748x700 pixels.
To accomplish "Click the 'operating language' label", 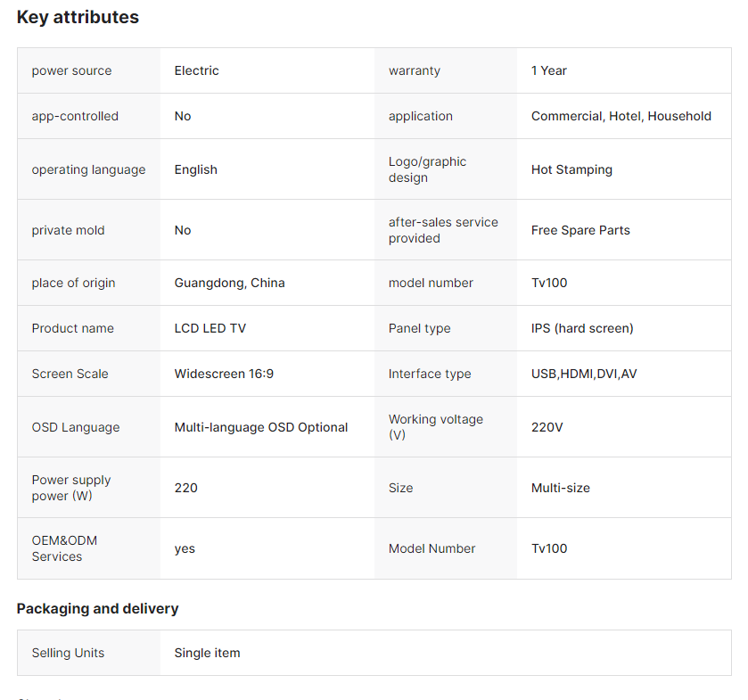I will pyautogui.click(x=88, y=169).
